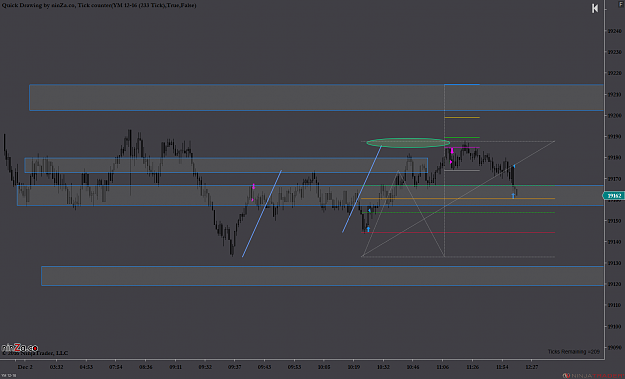The width and height of the screenshot is (625, 379).
Task: Click the 19150 price axis label
Action: pyautogui.click(x=614, y=221)
